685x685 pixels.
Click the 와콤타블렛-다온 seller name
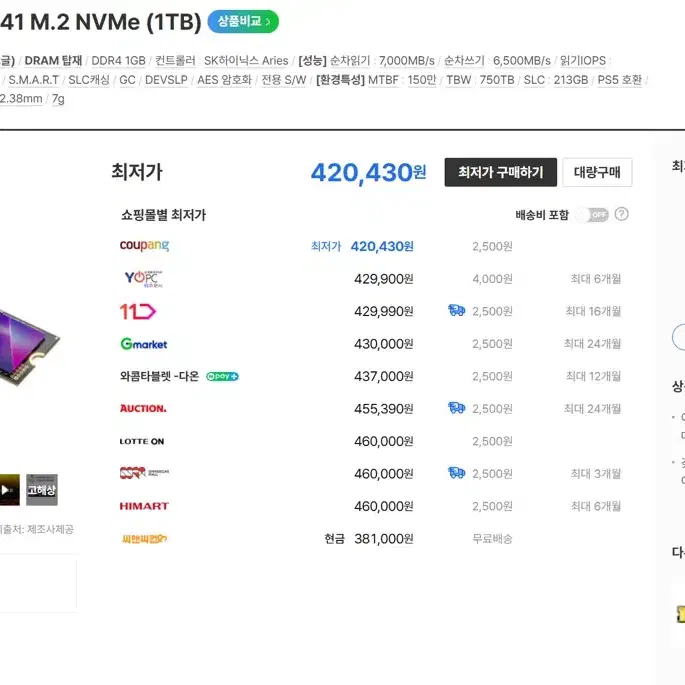point(159,376)
